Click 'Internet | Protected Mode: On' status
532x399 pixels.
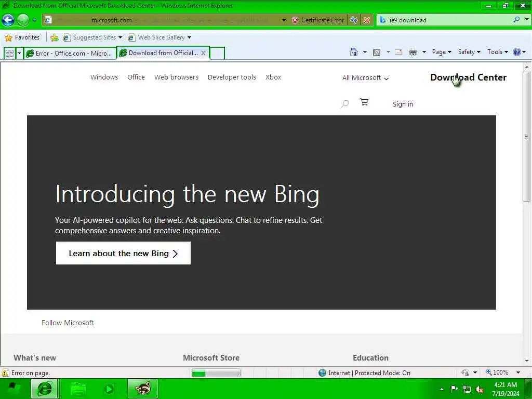click(x=365, y=373)
